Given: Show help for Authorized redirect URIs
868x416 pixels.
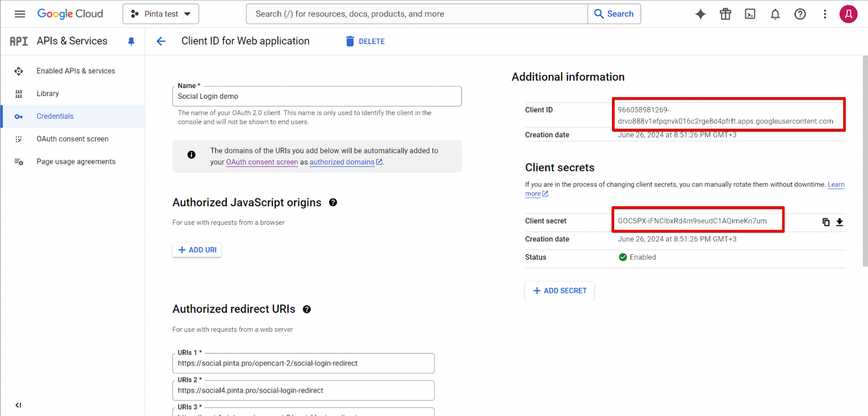Looking at the screenshot, I should [x=307, y=310].
